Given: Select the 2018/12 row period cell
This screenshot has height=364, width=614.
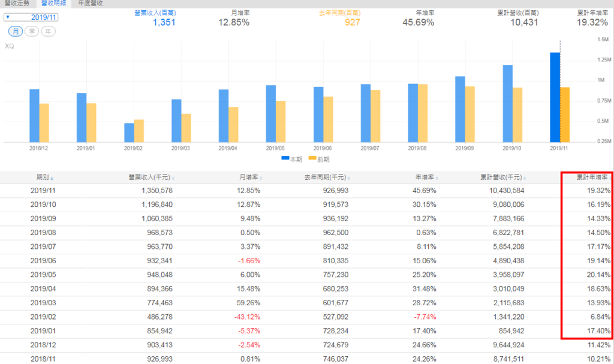Looking at the screenshot, I should pos(43,345).
